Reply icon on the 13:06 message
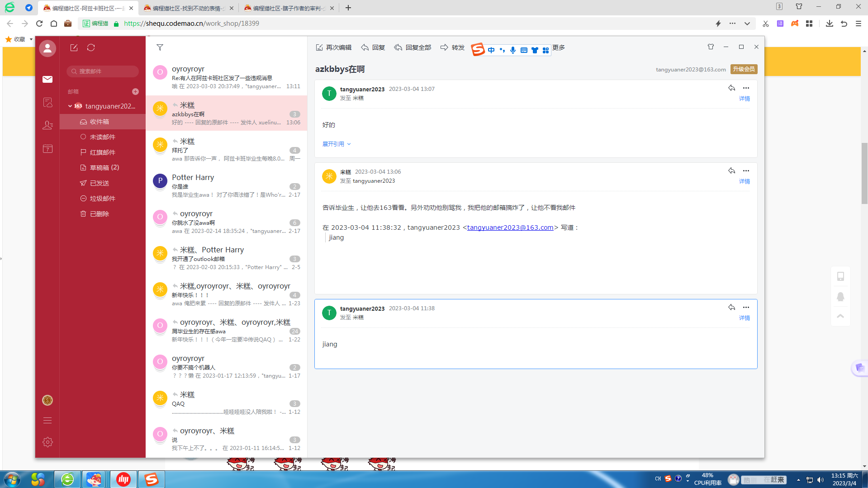868x488 pixels. 731,171
